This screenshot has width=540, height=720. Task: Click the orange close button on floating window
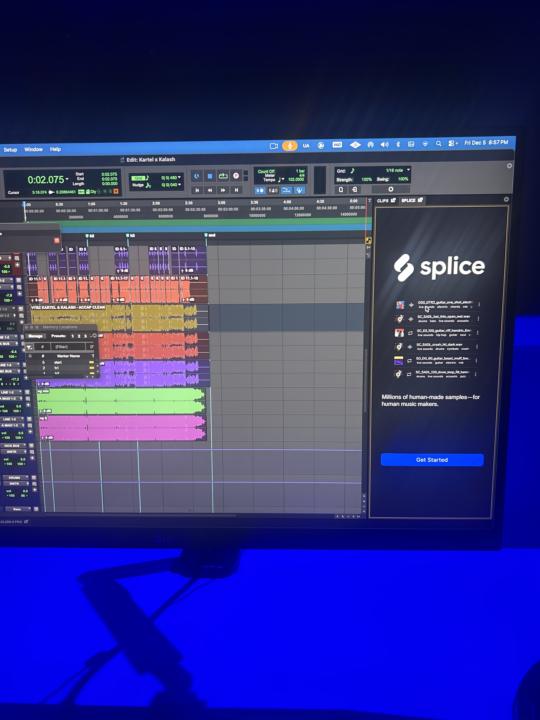tap(57, 240)
